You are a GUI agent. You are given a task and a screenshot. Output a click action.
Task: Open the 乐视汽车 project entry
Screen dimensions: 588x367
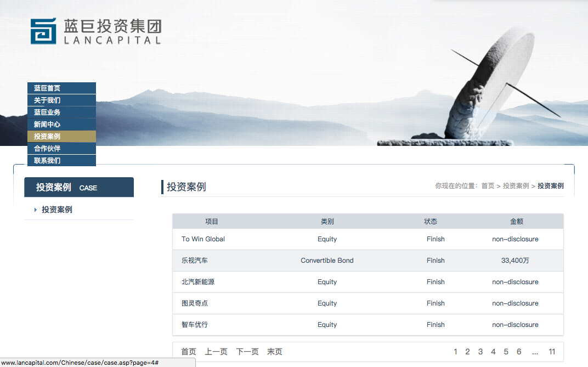(195, 261)
